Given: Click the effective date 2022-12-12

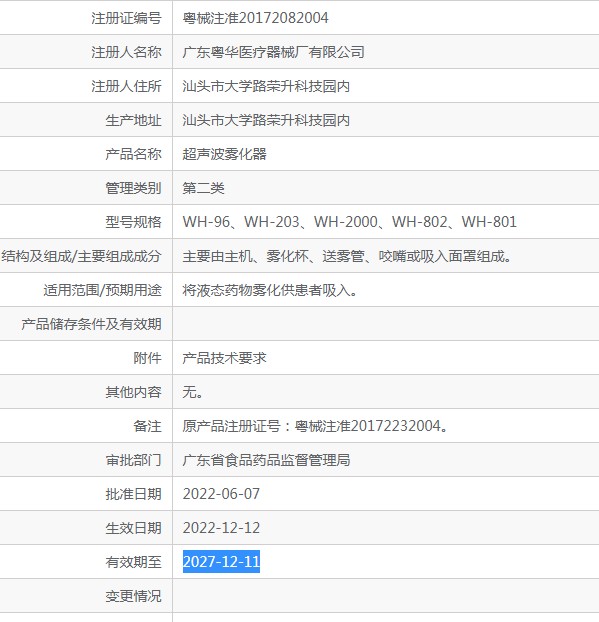Looking at the screenshot, I should (x=221, y=528).
